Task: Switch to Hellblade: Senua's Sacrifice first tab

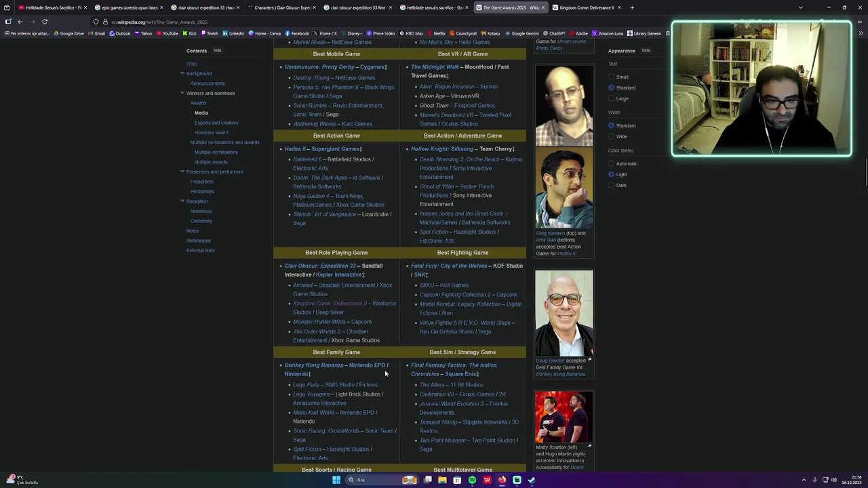Action: (x=52, y=7)
